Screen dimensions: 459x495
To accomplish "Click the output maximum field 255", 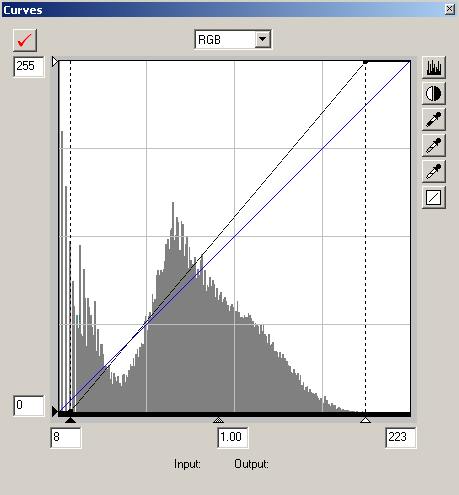I will point(29,67).
